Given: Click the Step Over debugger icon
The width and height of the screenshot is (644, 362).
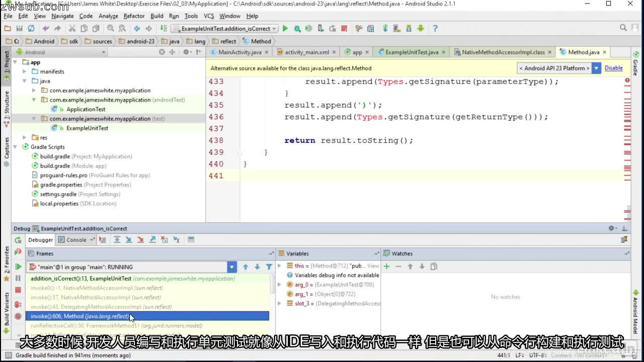Looking at the screenshot, I should [117, 240].
